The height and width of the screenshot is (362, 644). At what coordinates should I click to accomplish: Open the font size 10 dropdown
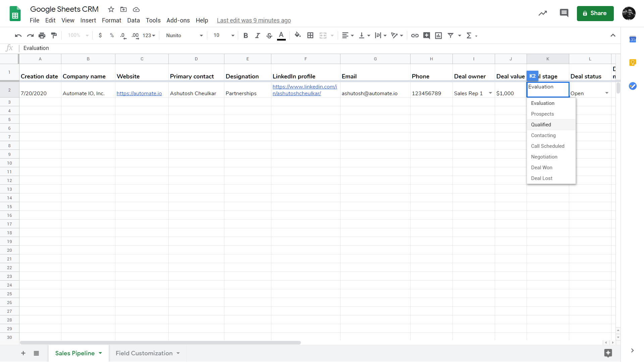tap(224, 35)
